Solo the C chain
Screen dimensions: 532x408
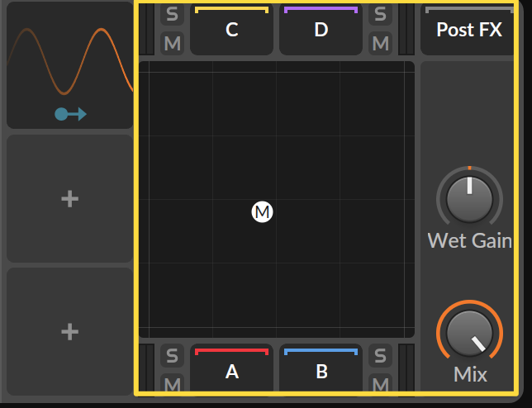point(172,15)
